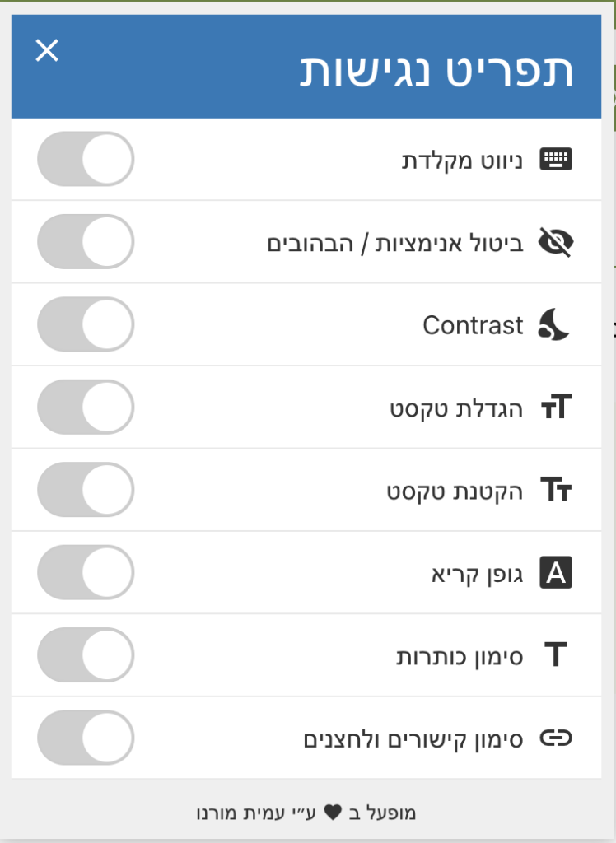Turn on the readable font toggle
Image resolution: width=616 pixels, height=843 pixels.
pyautogui.click(x=86, y=572)
